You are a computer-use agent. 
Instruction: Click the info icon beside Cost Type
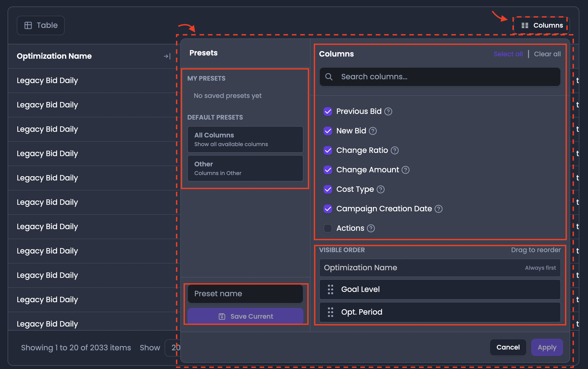pos(381,189)
